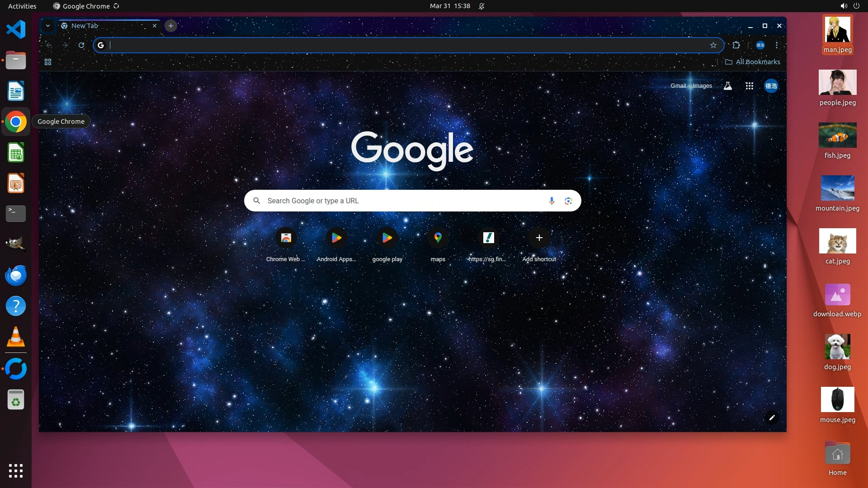The image size is (868, 488).
Task: Click the Add shortcut button
Action: tap(539, 238)
